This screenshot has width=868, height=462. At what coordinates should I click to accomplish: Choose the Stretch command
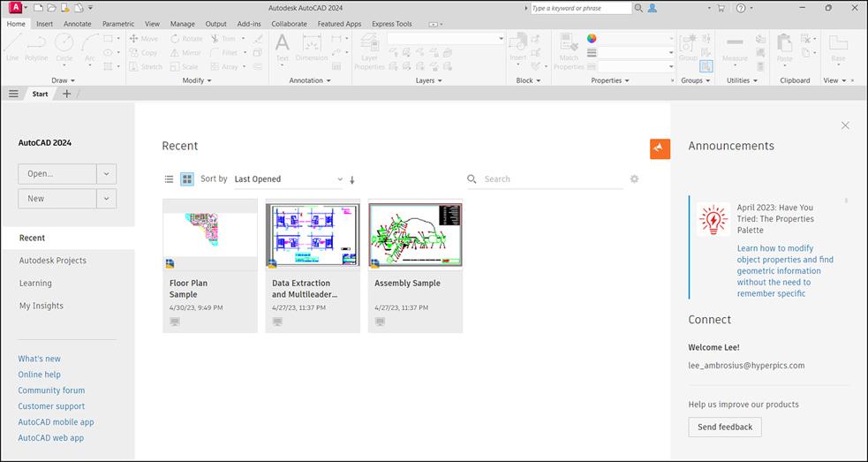146,66
